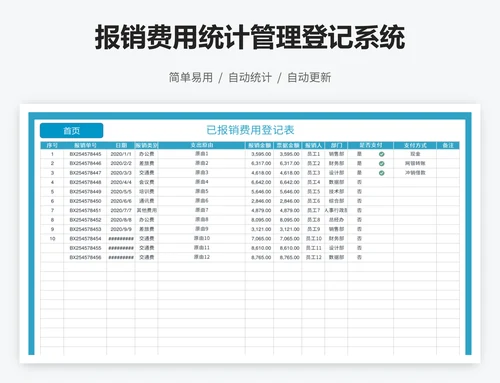Viewport: 500px width, 383px height.
Task: Select the 支付方式 column header
Action: coord(415,145)
